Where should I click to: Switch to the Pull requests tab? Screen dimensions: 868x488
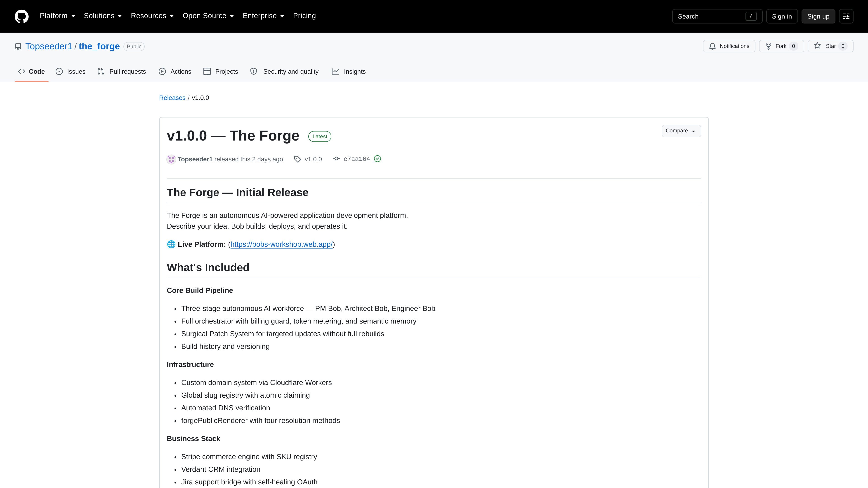pyautogui.click(x=122, y=71)
